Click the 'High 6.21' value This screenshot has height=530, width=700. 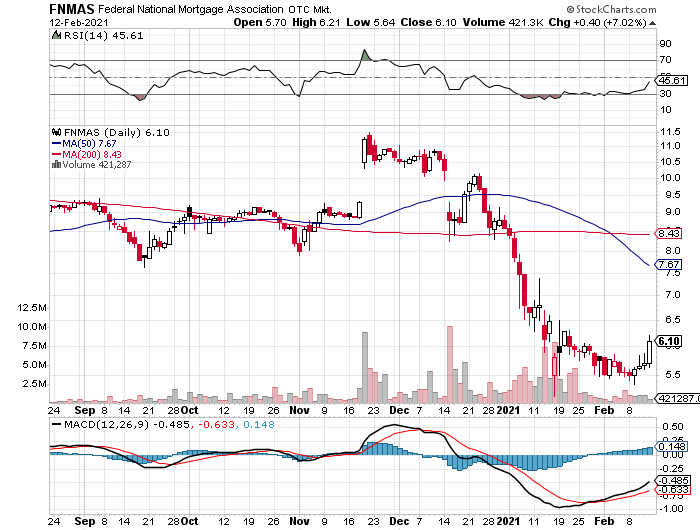pyautogui.click(x=317, y=22)
